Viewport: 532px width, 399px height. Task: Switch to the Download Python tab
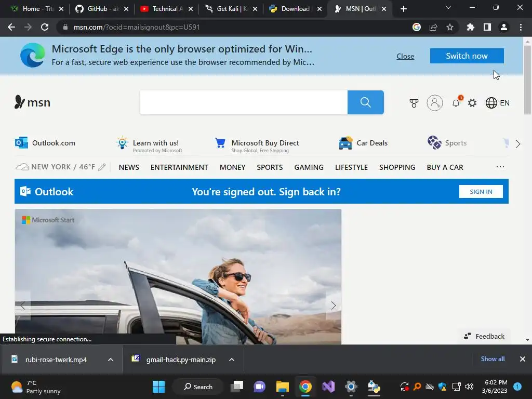click(296, 9)
